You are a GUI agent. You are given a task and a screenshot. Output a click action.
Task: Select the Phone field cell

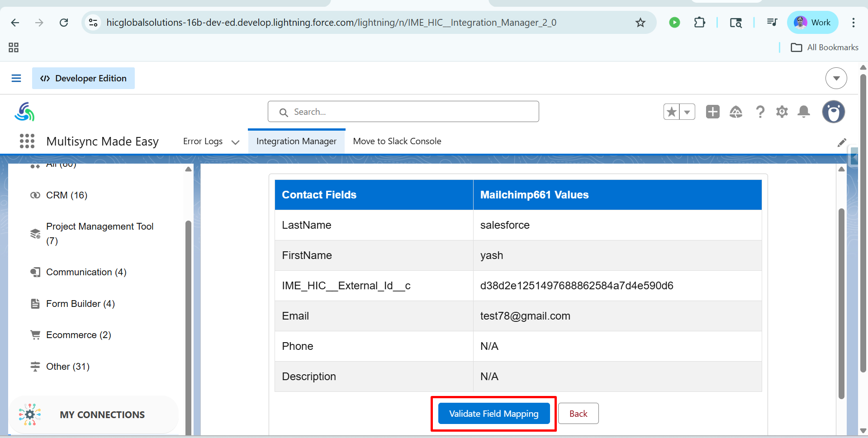(x=374, y=346)
